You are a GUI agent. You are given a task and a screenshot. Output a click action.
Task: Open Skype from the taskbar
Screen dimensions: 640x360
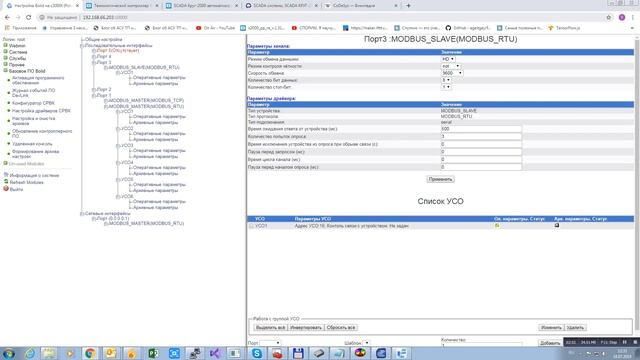coord(257,353)
